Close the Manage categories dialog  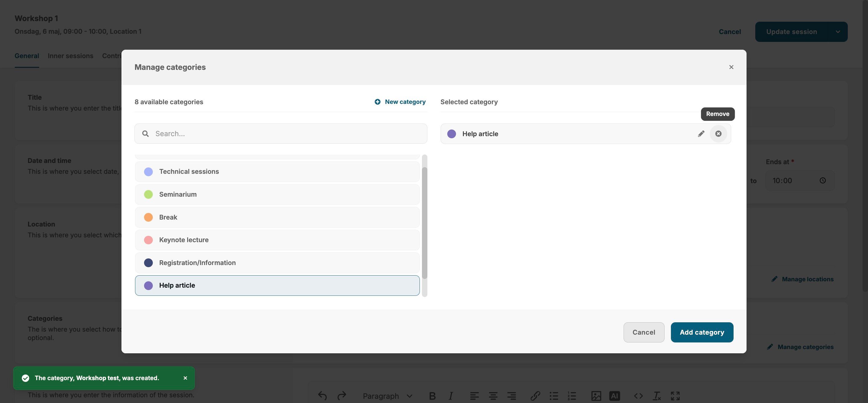click(731, 67)
